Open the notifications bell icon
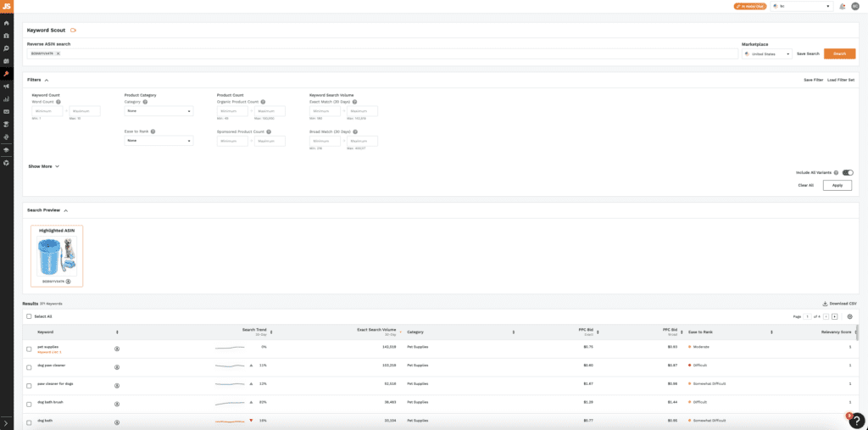Viewport: 868px width, 430px height. point(842,6)
